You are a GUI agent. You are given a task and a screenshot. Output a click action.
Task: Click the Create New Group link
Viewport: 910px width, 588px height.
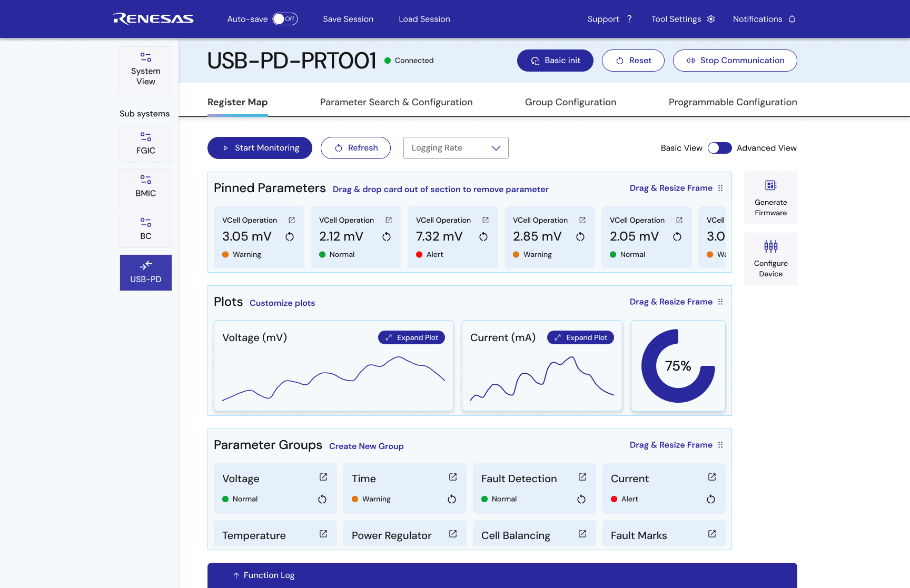coord(367,446)
